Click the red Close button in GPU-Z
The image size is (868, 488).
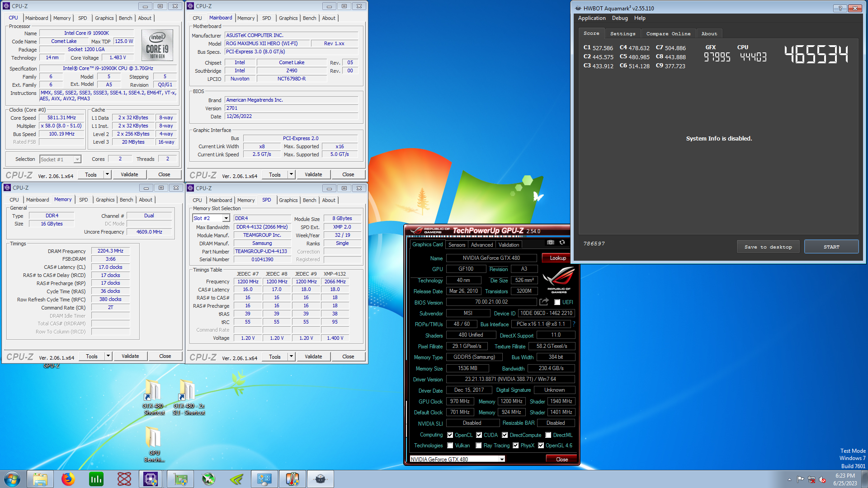pyautogui.click(x=562, y=459)
